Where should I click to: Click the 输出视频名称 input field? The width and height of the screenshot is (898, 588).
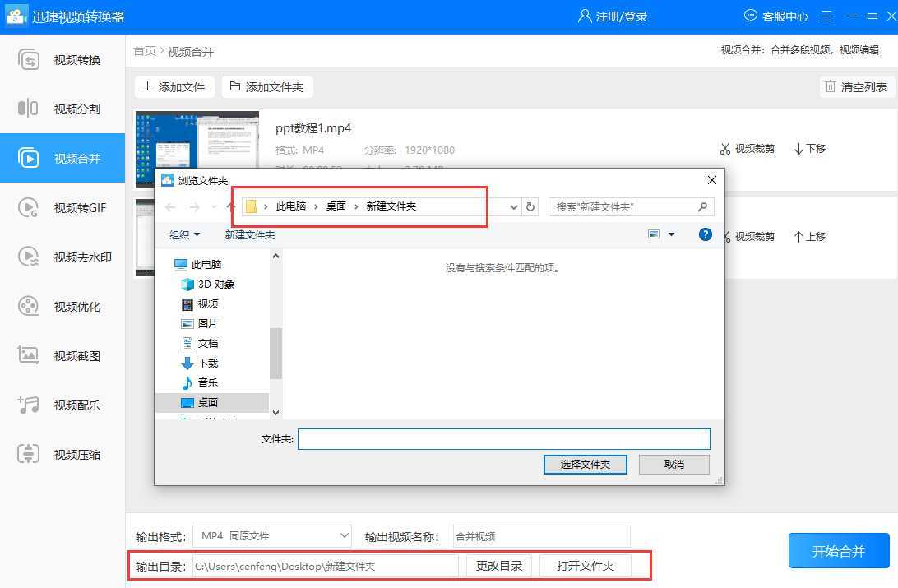click(x=541, y=536)
